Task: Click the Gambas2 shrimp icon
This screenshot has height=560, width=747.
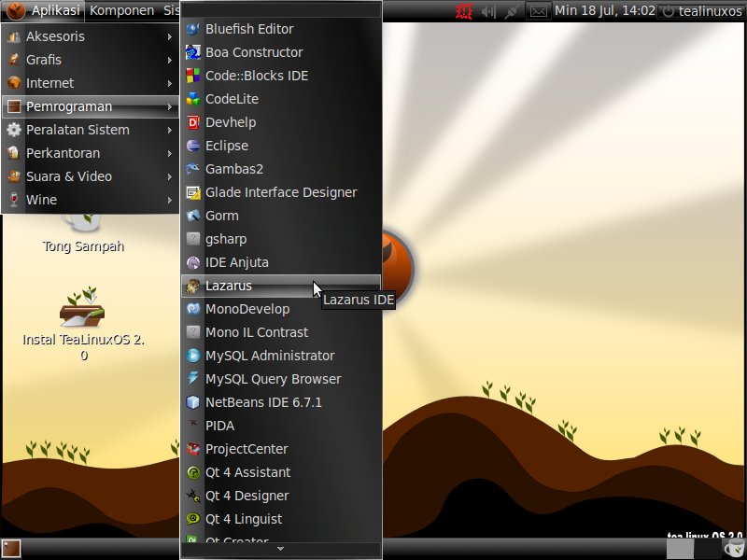Action: pyautogui.click(x=193, y=169)
